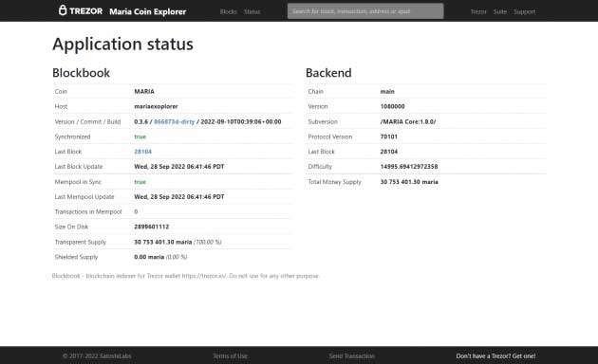Open the Trezor link in header
Screen dimensions: 598x364
(478, 11)
